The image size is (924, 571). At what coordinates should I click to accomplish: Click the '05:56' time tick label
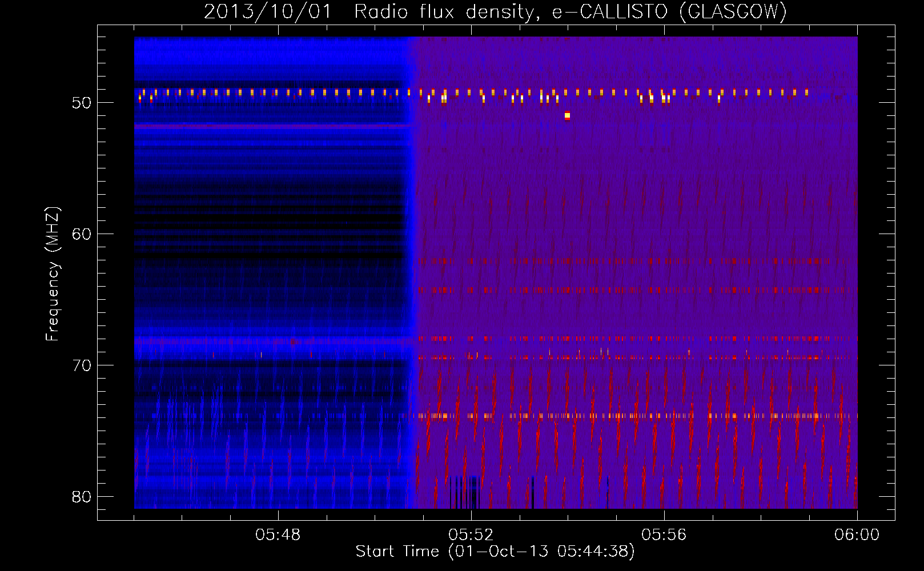point(664,535)
